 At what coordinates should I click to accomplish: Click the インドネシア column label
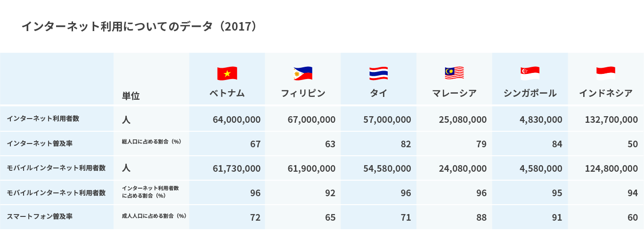click(x=606, y=93)
